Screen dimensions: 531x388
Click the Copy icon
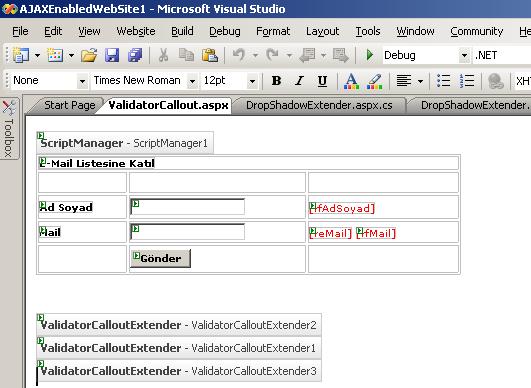click(186, 55)
